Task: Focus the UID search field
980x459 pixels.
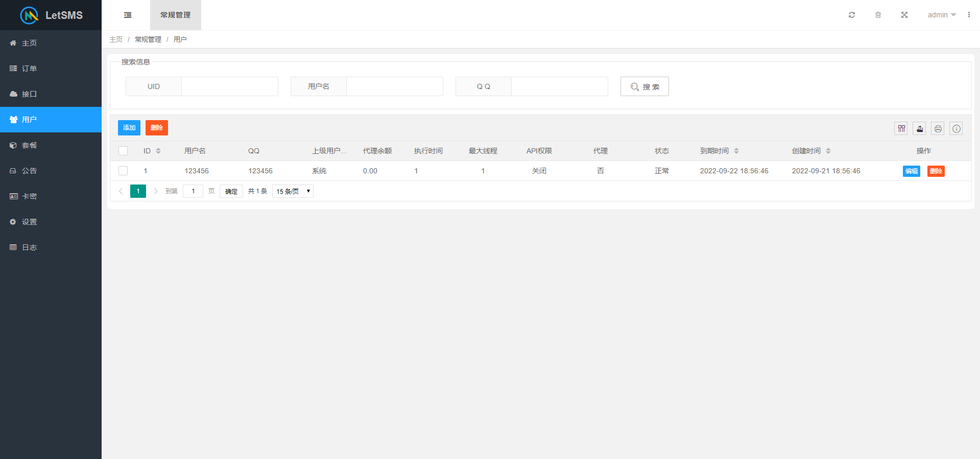Action: tap(230, 86)
